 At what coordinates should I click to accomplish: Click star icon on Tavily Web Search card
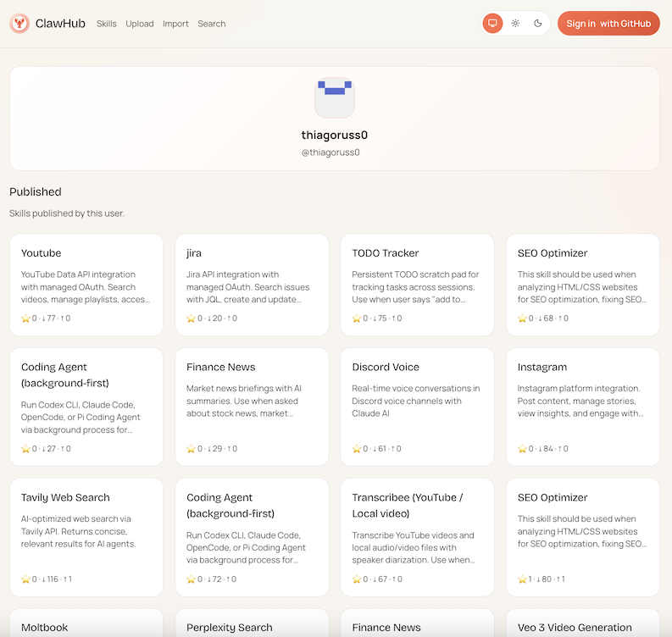coord(25,579)
